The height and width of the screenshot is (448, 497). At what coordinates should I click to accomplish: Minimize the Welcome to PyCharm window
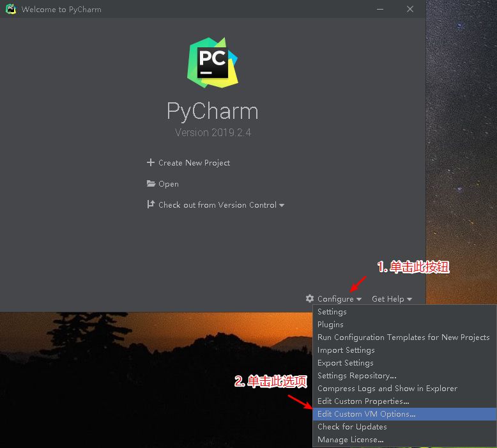381,10
